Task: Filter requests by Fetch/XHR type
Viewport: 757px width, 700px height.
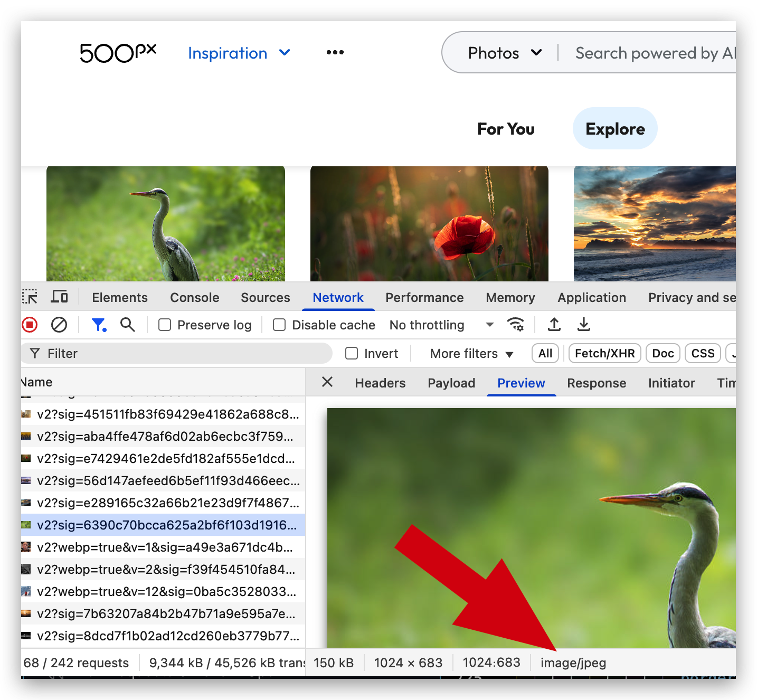Action: (604, 354)
